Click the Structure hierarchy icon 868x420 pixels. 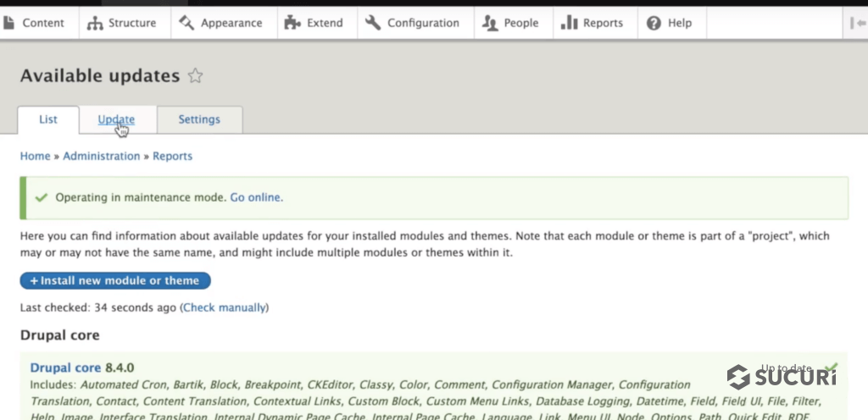(96, 23)
